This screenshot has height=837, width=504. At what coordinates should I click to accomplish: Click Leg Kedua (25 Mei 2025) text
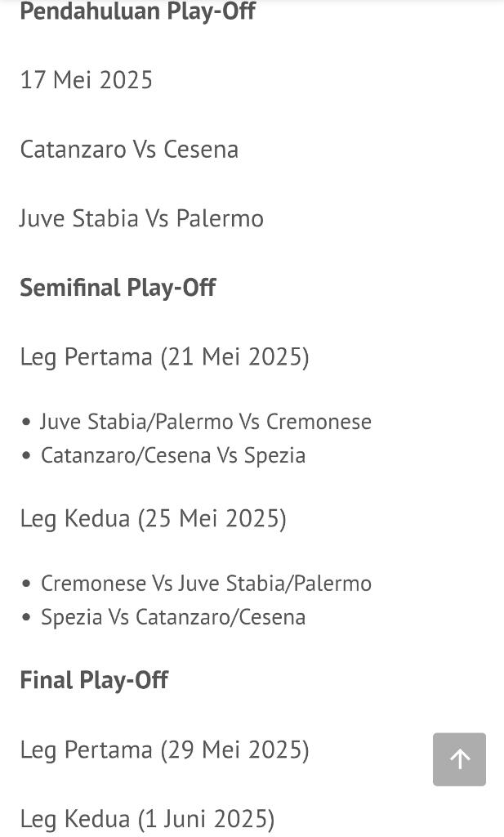tap(153, 519)
